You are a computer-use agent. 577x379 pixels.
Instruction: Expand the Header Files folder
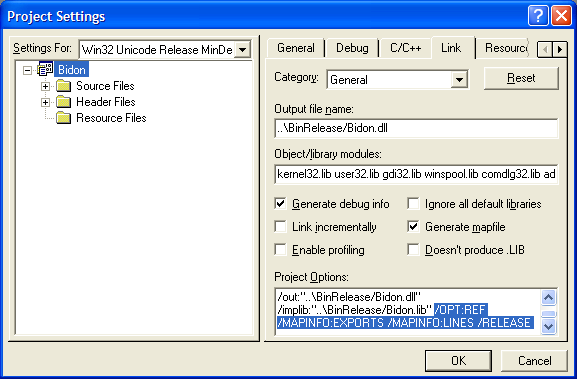coord(45,102)
